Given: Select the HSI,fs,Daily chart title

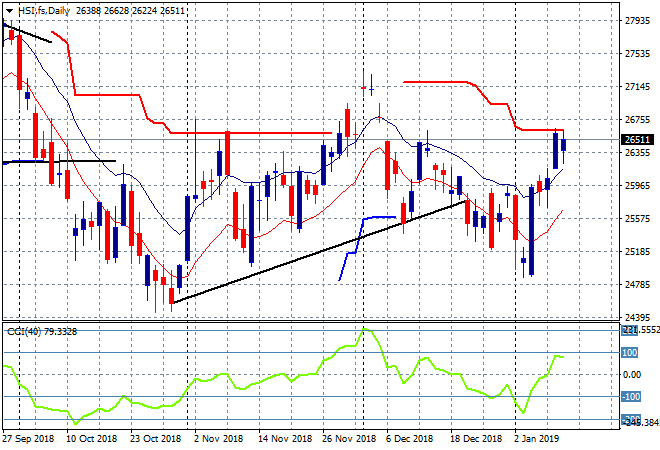Looking at the screenshot, I should tap(44, 11).
